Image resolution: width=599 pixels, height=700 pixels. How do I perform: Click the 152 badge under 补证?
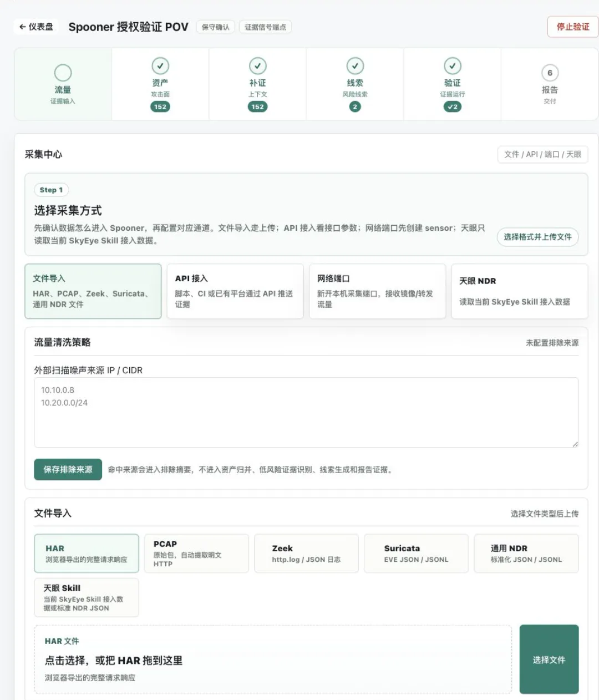257,106
